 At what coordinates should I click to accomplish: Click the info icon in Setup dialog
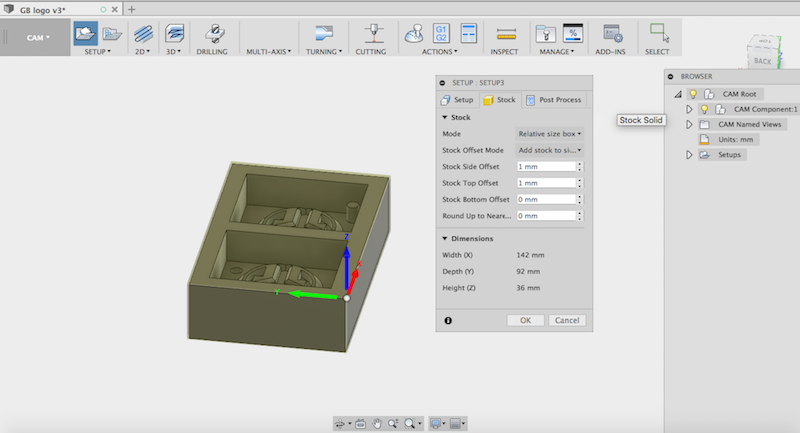click(448, 321)
